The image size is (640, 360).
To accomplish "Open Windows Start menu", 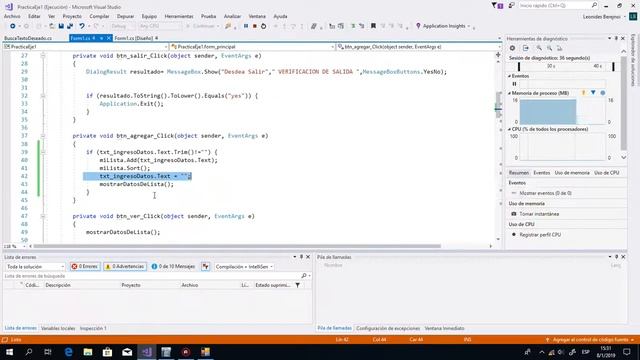I will tap(9, 352).
